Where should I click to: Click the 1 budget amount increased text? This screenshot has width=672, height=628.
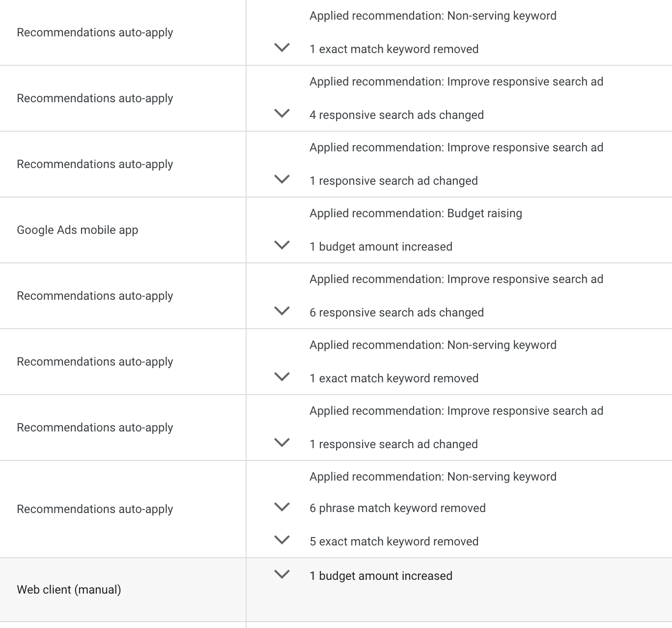point(380,246)
